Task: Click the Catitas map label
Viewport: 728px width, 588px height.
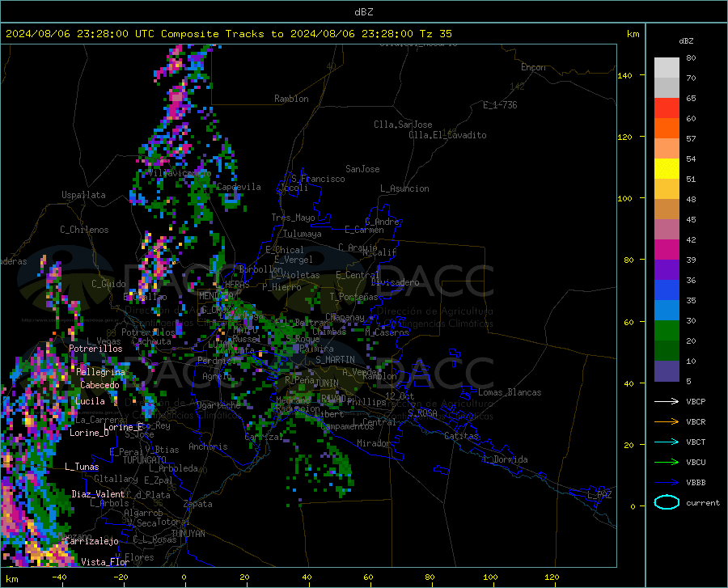Action: 462,436
